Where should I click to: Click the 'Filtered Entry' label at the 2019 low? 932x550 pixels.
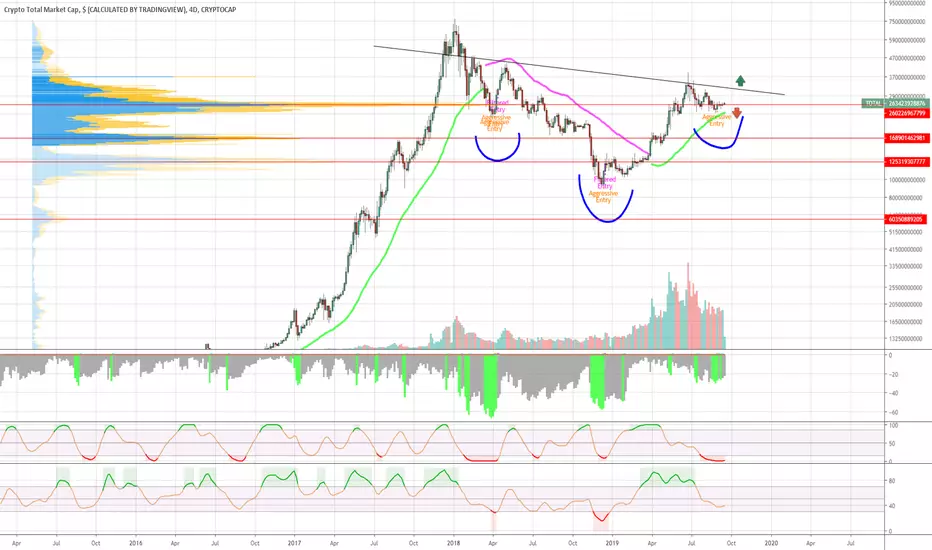[604, 183]
